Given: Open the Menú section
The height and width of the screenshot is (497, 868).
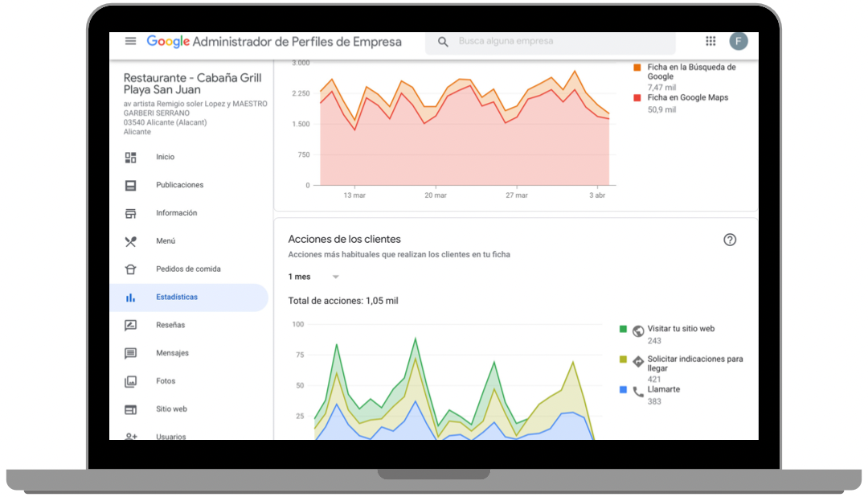Looking at the screenshot, I should 166,241.
